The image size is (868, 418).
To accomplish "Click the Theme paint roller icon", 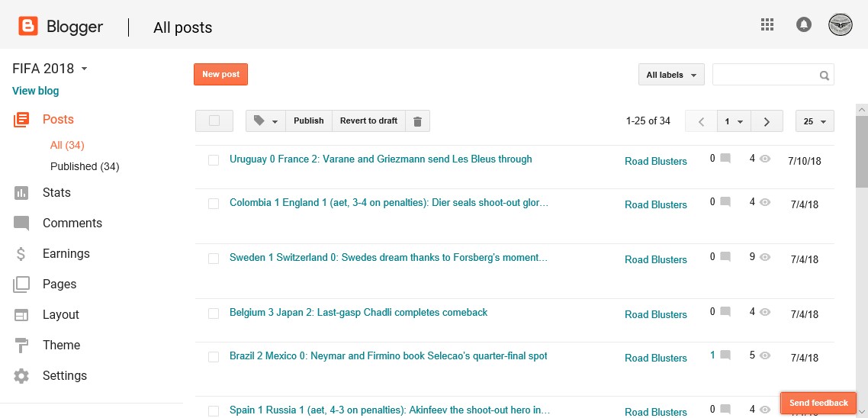I will (21, 346).
